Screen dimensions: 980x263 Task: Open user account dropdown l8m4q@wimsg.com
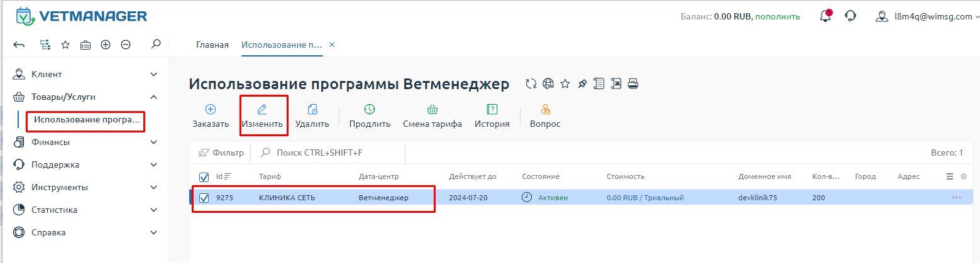(927, 16)
